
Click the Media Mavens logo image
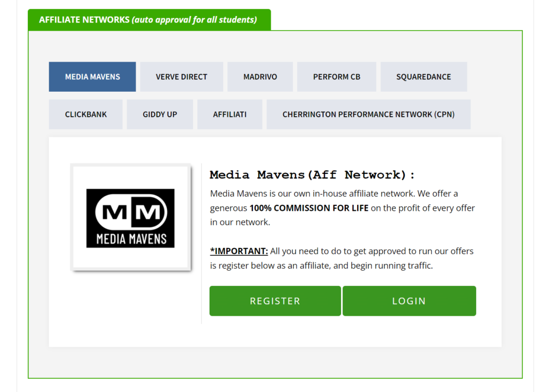[131, 218]
